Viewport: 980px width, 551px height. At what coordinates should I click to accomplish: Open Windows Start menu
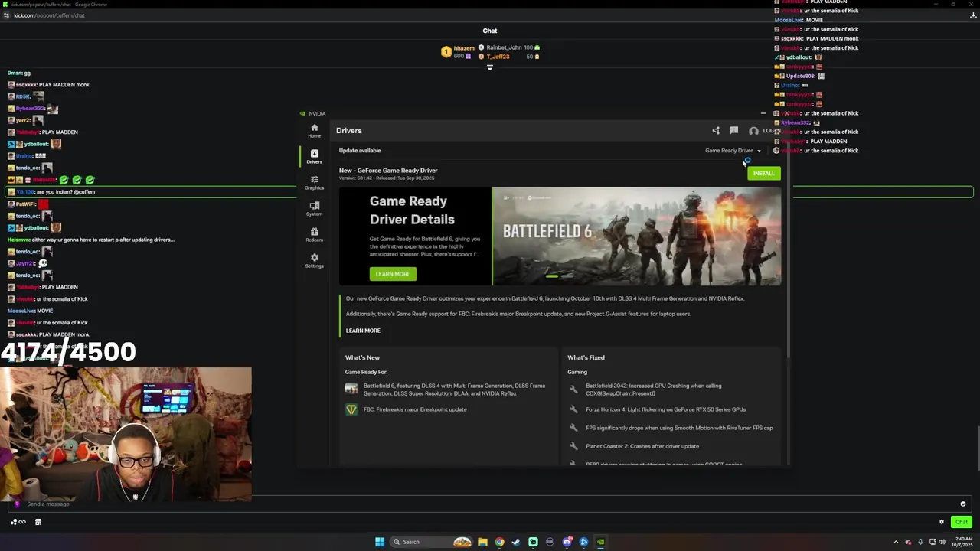coord(380,542)
